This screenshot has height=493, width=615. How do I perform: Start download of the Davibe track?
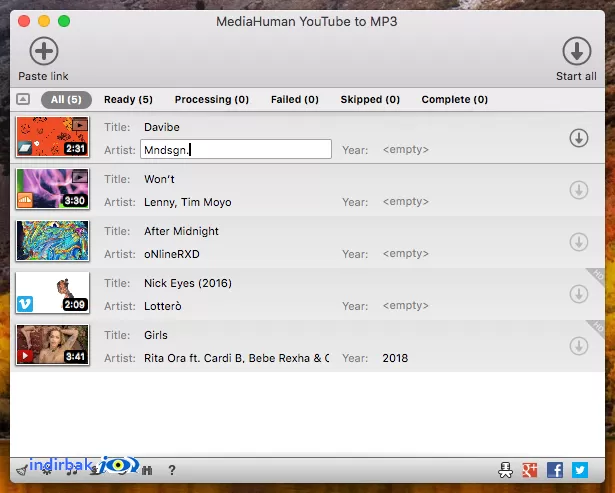point(579,138)
